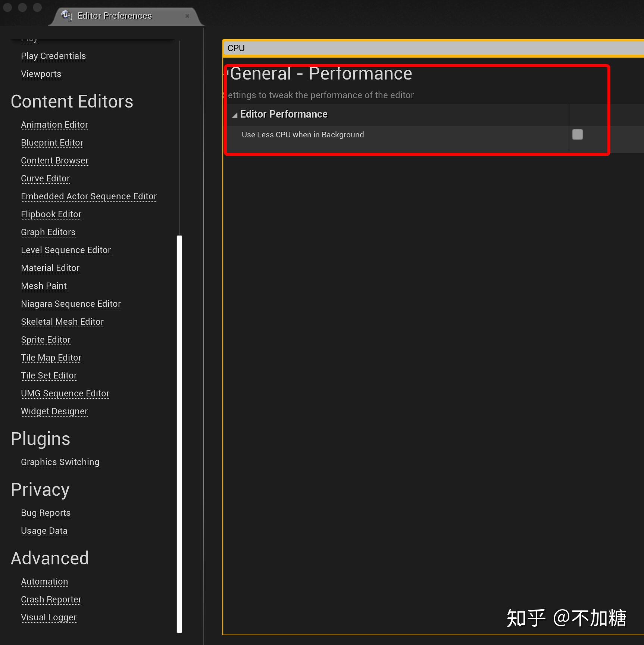Open Niagara Sequence Editor settings
This screenshot has width=644, height=645.
pos(71,304)
